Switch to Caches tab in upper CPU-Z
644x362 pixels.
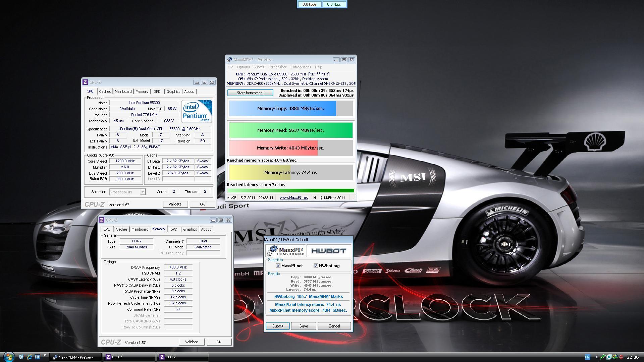[105, 92]
